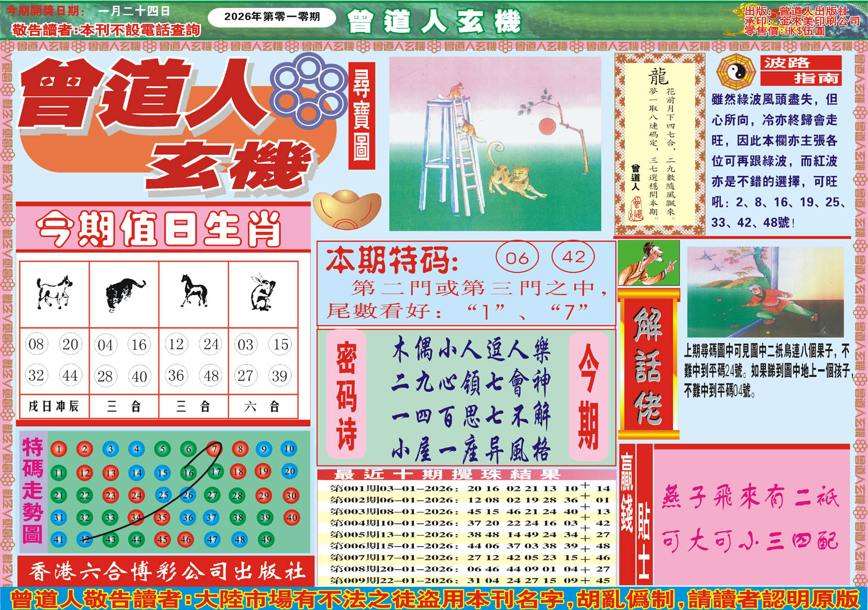This screenshot has height=610, width=868.
Task: Pick circled number 08 in zodiac table
Action: click(36, 344)
